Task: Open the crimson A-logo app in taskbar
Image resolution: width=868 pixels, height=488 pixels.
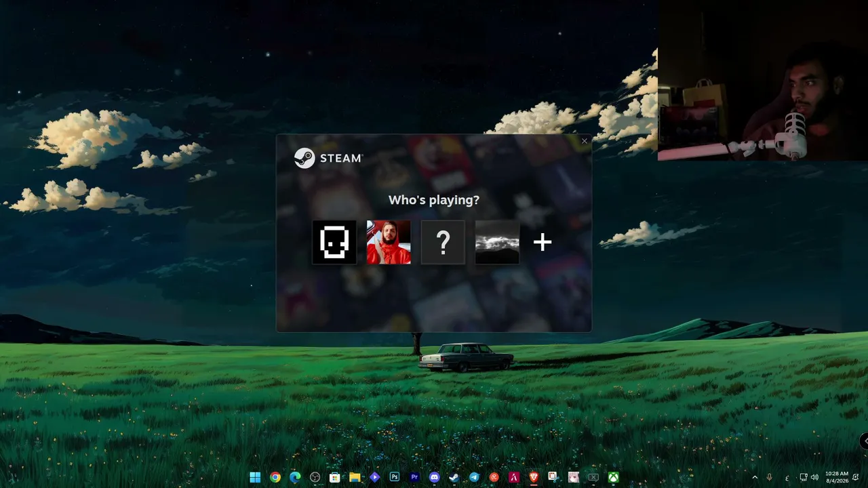Action: pos(513,477)
